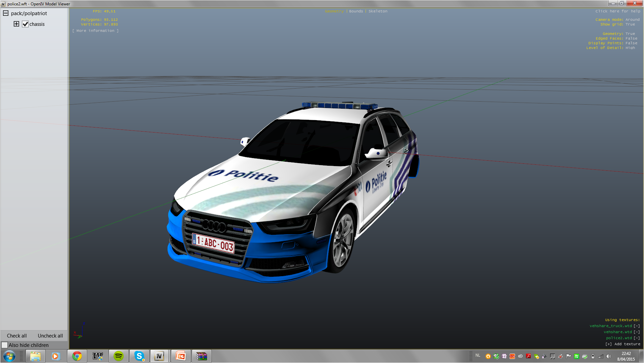Image resolution: width=644 pixels, height=363 pixels.
Task: Click the NL language indicator
Action: pyautogui.click(x=478, y=355)
